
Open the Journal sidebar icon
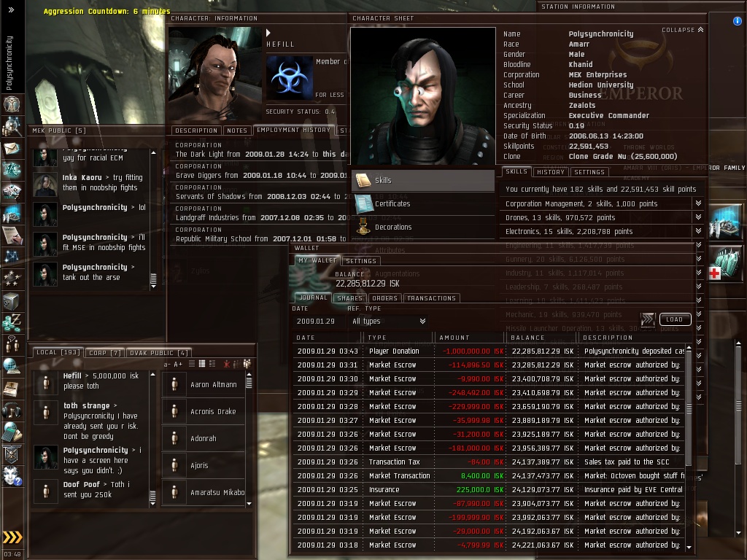(x=12, y=388)
